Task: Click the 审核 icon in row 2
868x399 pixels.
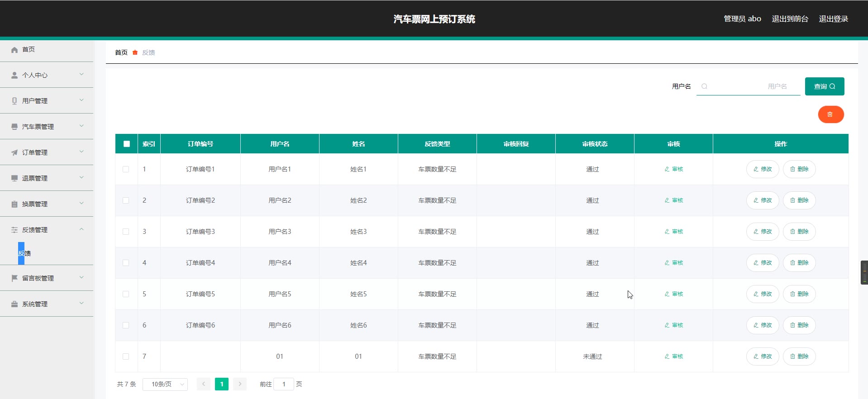Action: pos(667,200)
